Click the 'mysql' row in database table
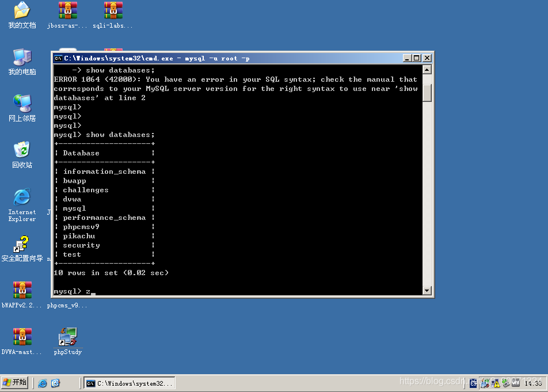This screenshot has width=548, height=392. click(x=104, y=208)
